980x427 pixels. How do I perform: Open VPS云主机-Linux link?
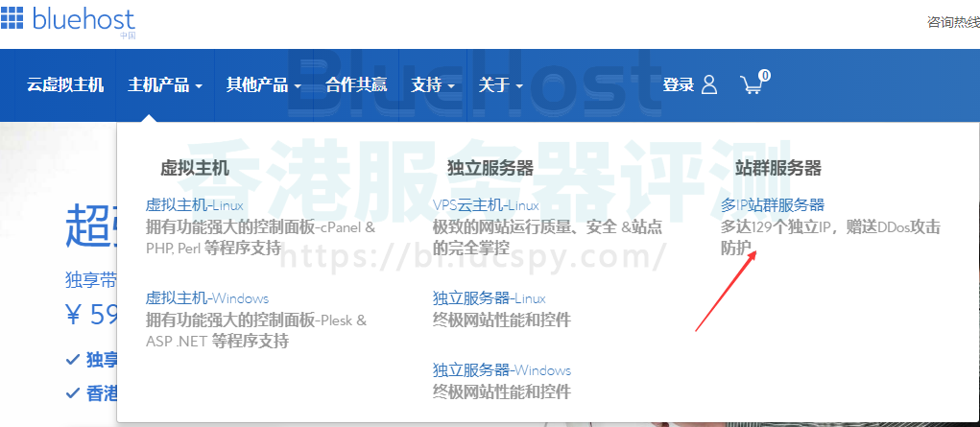(x=486, y=205)
